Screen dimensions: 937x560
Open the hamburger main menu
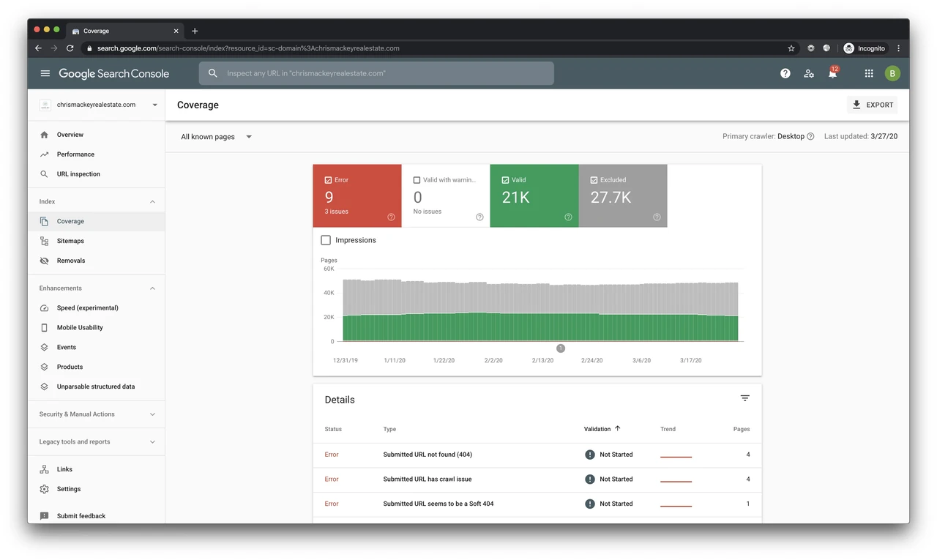[45, 73]
